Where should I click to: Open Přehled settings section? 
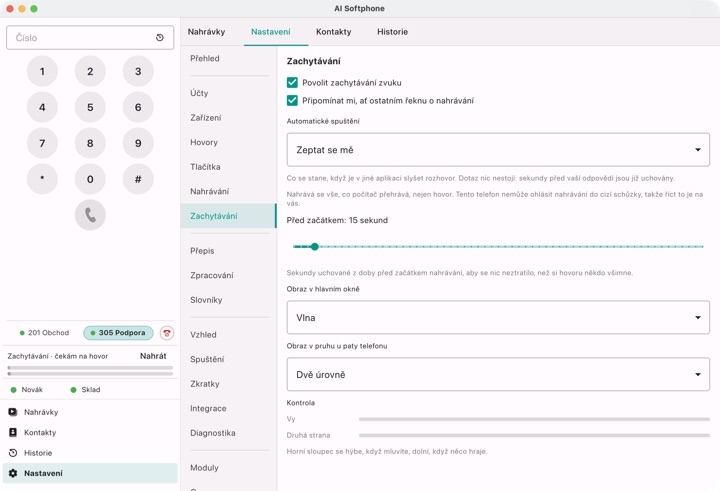pos(228,58)
